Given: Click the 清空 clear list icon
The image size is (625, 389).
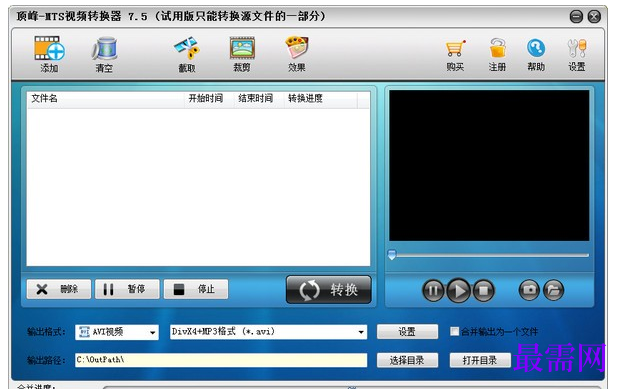Looking at the screenshot, I should (x=104, y=49).
